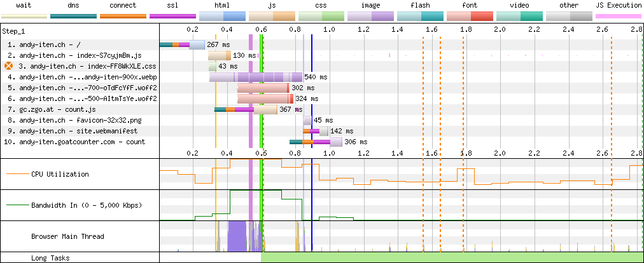This screenshot has height=263, width=644.
Task: Click the image legend color swatch
Action: pyautogui.click(x=371, y=16)
